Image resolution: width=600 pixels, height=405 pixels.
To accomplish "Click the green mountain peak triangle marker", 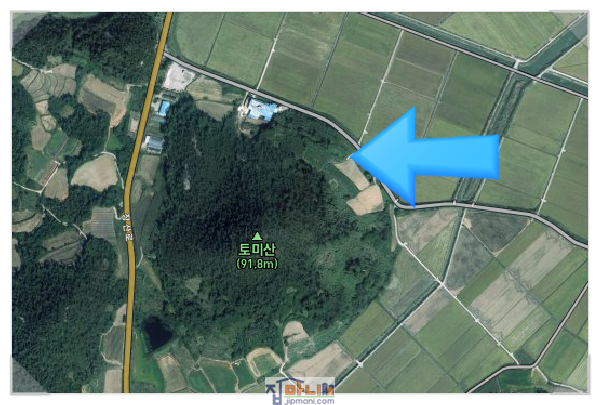I will point(257,236).
